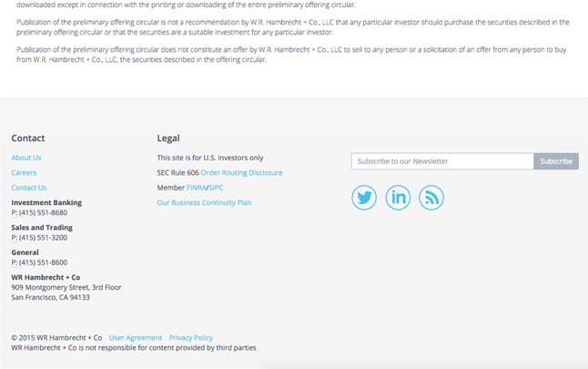Visit the FINRA member link
This screenshot has height=369, width=588.
click(196, 188)
